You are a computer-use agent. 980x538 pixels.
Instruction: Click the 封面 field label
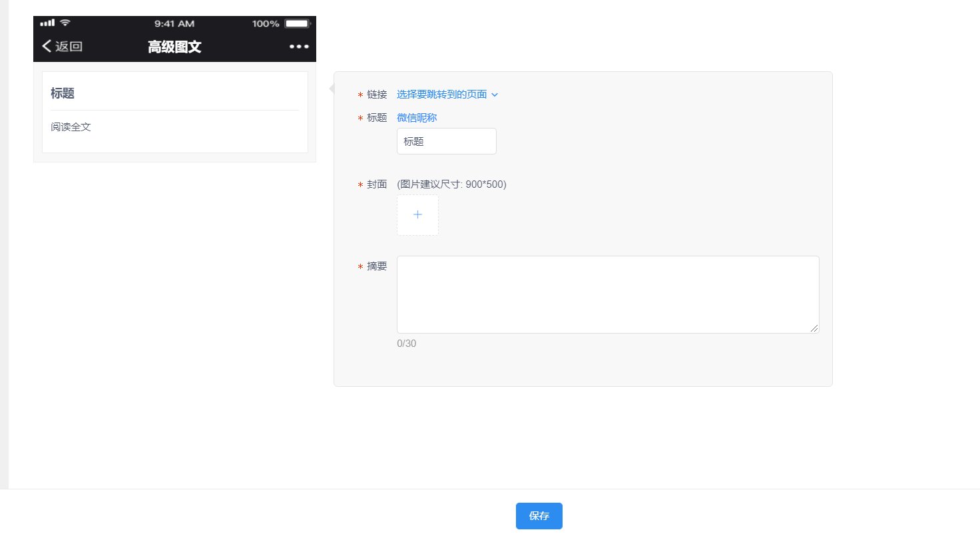pyautogui.click(x=377, y=184)
